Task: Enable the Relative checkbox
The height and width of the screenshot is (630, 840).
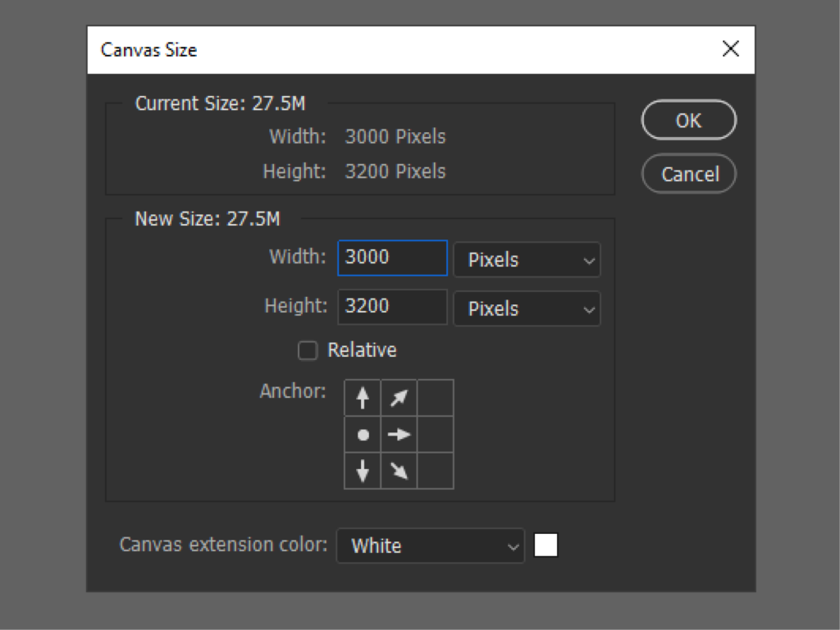Action: tap(308, 351)
